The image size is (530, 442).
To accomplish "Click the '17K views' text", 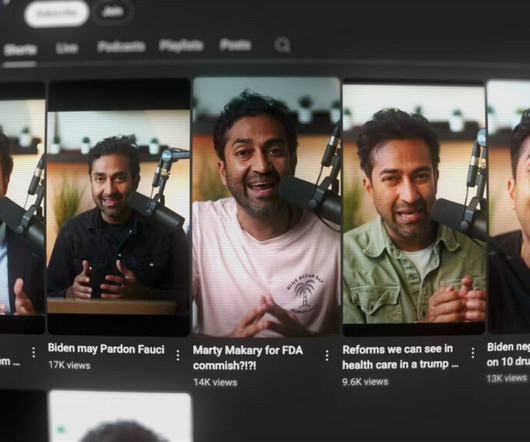I will click(69, 365).
